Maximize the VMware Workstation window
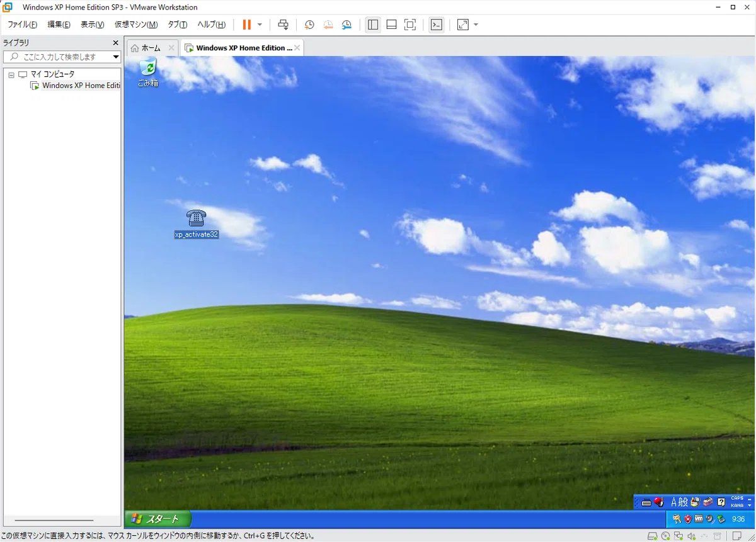 (733, 7)
